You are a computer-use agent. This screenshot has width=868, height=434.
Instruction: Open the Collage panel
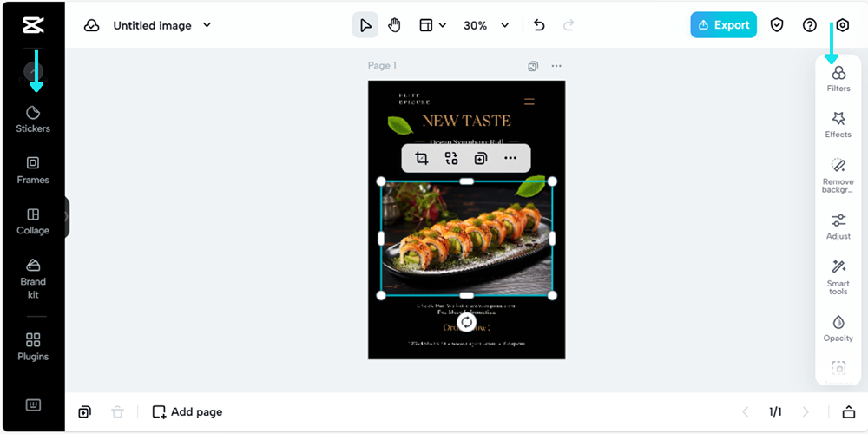pyautogui.click(x=33, y=221)
